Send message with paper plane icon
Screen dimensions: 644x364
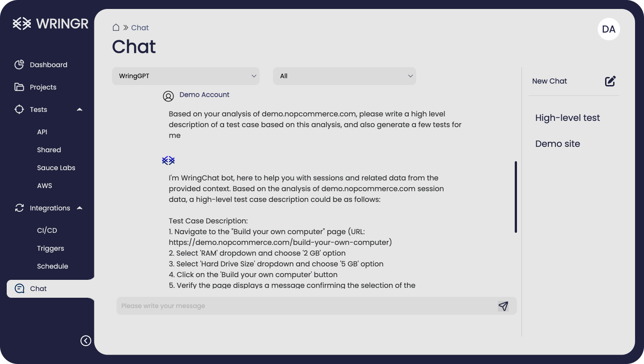pos(503,306)
